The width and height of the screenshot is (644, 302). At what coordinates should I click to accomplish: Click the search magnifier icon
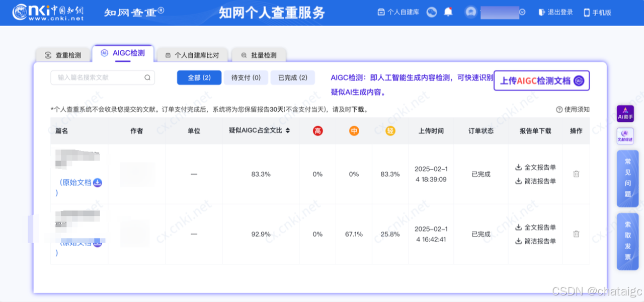click(x=147, y=78)
